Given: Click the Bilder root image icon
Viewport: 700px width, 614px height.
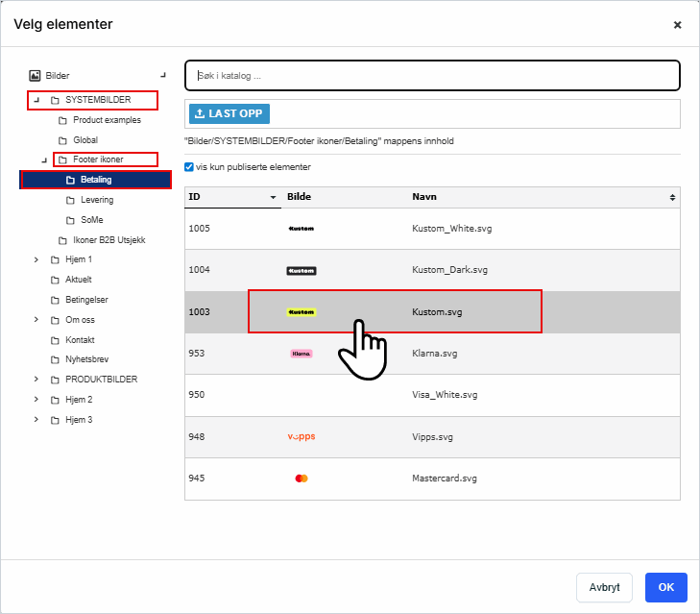Looking at the screenshot, I should 36,75.
